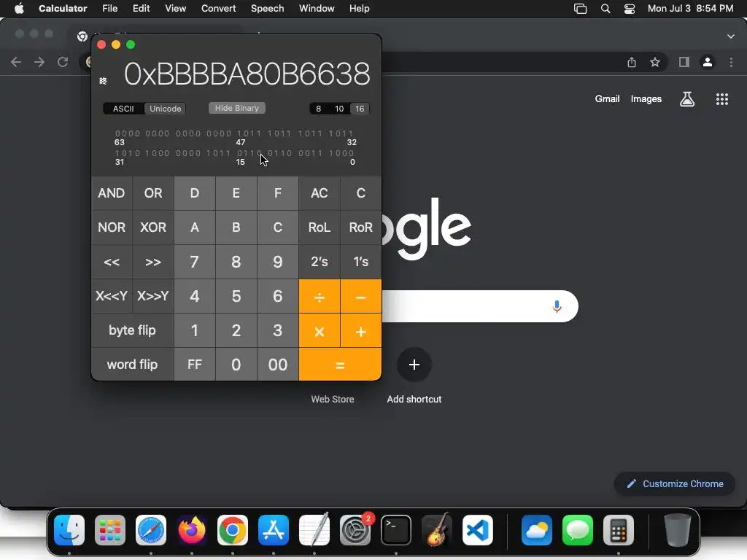Open the Convert menu

point(218,9)
